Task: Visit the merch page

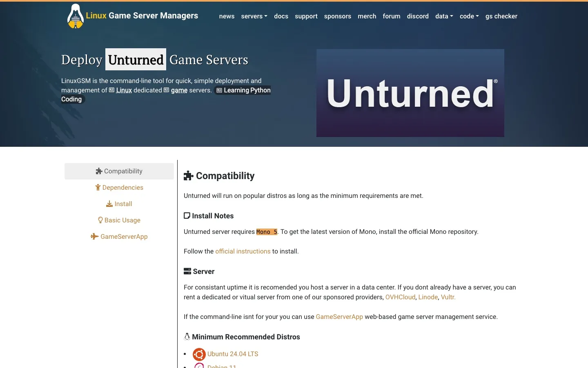Action: pos(367,16)
